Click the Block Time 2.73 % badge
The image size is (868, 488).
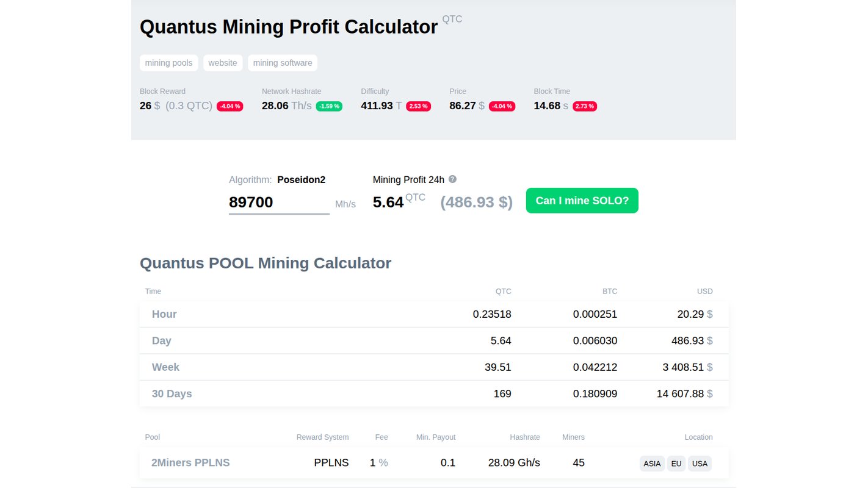tap(585, 106)
